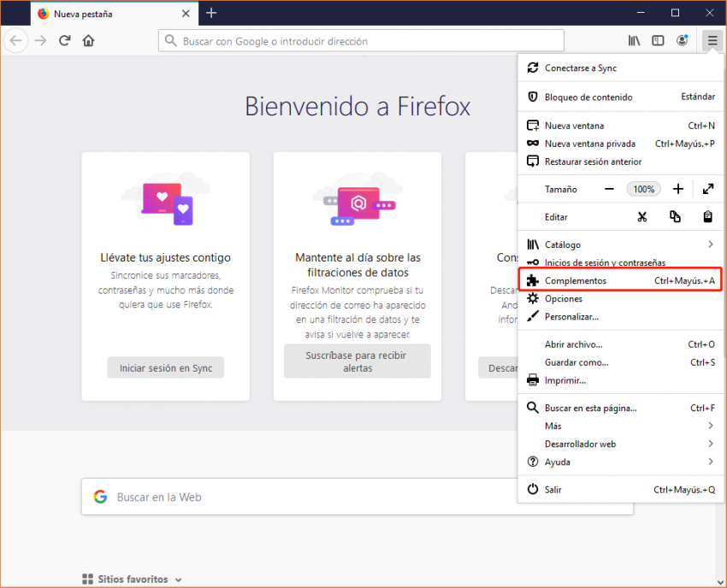Expand the Sitios favoritos section chevron
Viewport: 727px width, 588px height.
point(178,579)
